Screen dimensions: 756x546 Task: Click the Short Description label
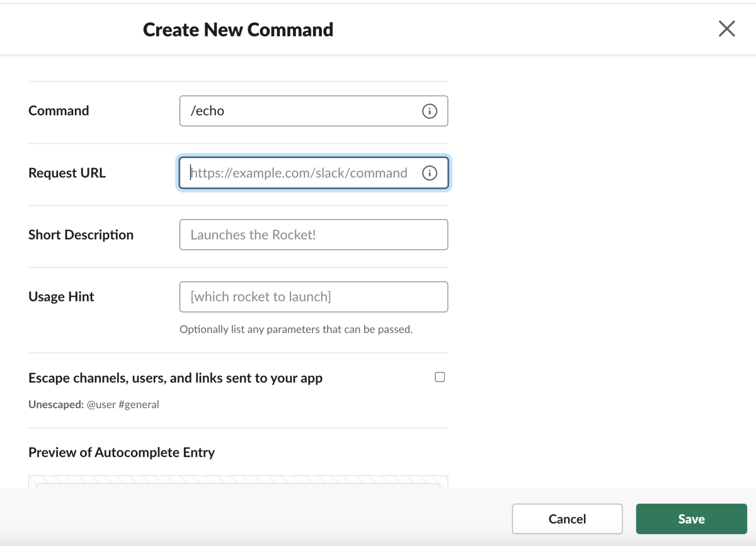coord(81,235)
